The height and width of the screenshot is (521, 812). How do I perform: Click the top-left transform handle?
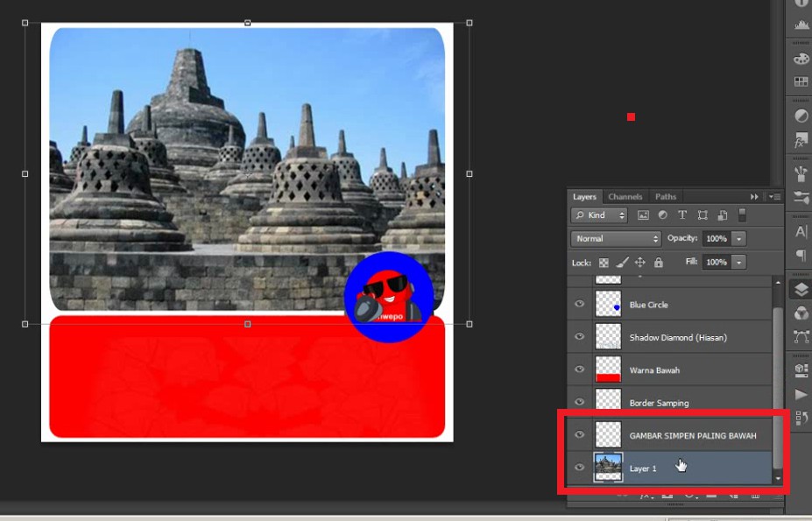tap(25, 23)
